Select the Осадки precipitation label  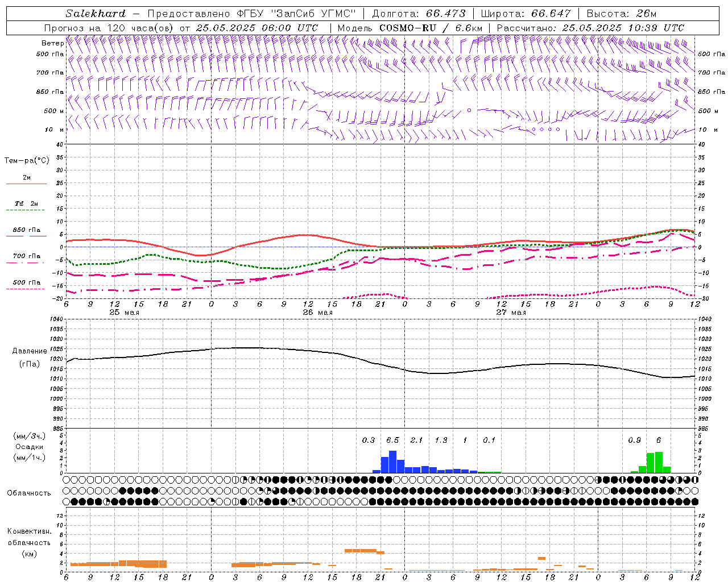coord(29,447)
